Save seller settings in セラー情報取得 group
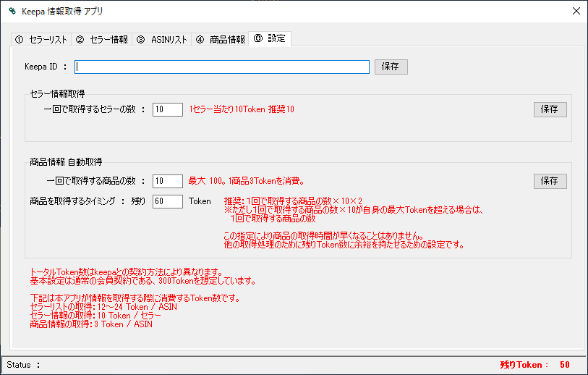588x375 pixels. point(550,109)
